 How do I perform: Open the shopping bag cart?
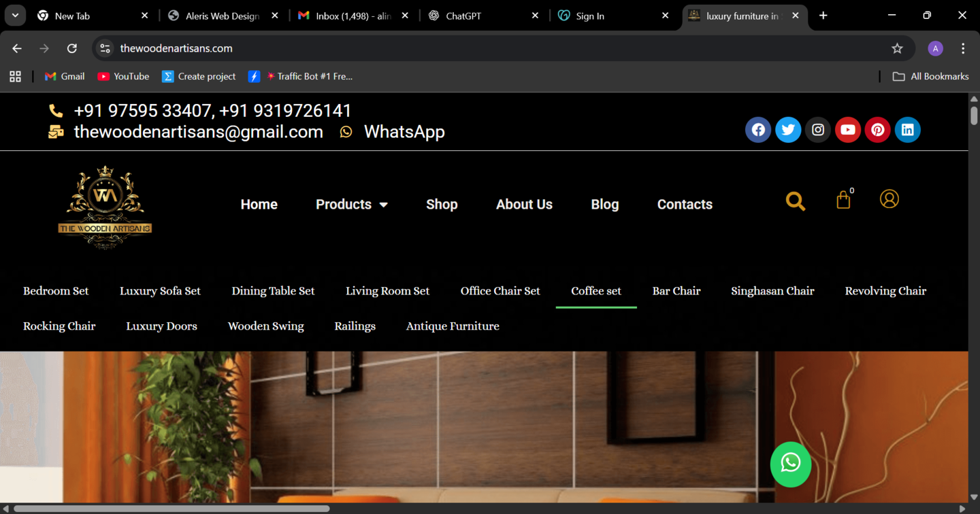[x=843, y=200]
